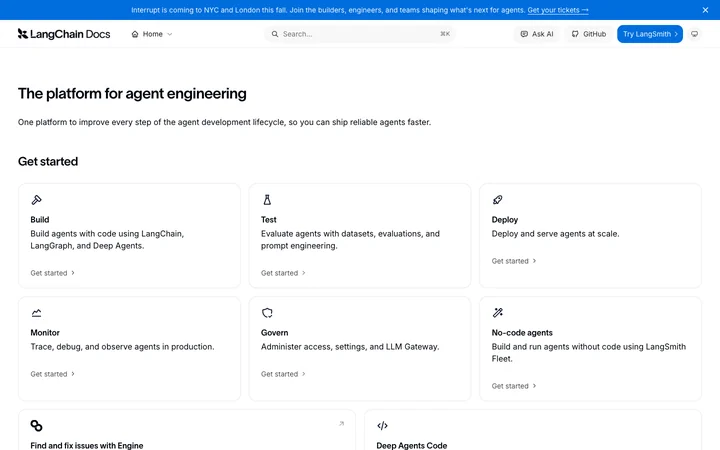The height and width of the screenshot is (450, 720).
Task: Click the Try LangSmith button
Action: tap(650, 34)
